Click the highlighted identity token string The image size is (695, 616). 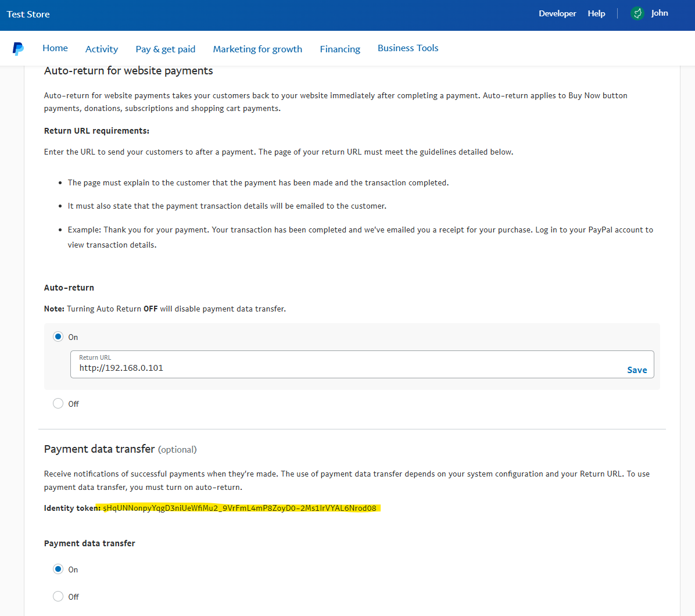[239, 508]
